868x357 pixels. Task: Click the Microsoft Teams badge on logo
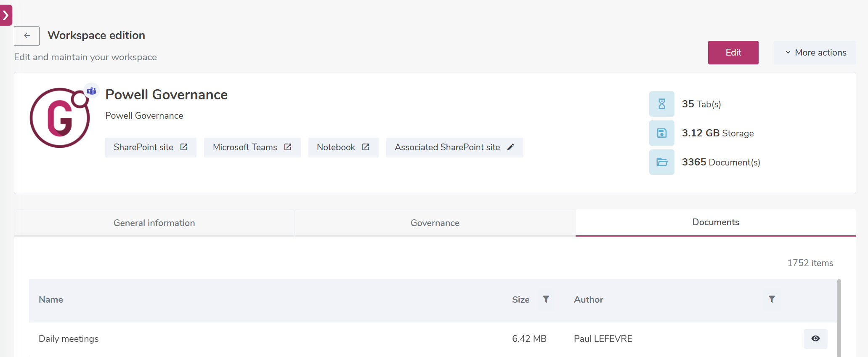(x=92, y=91)
